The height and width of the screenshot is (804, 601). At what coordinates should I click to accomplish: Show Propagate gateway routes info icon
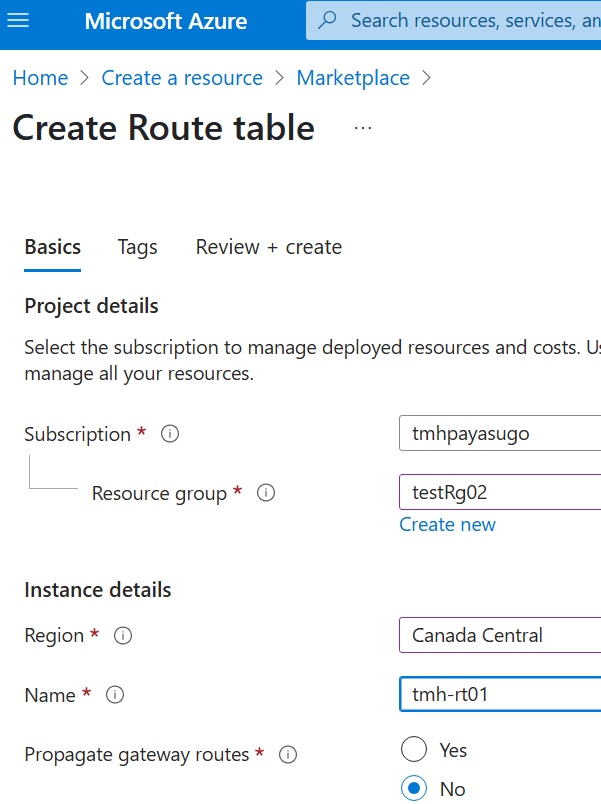(288, 755)
